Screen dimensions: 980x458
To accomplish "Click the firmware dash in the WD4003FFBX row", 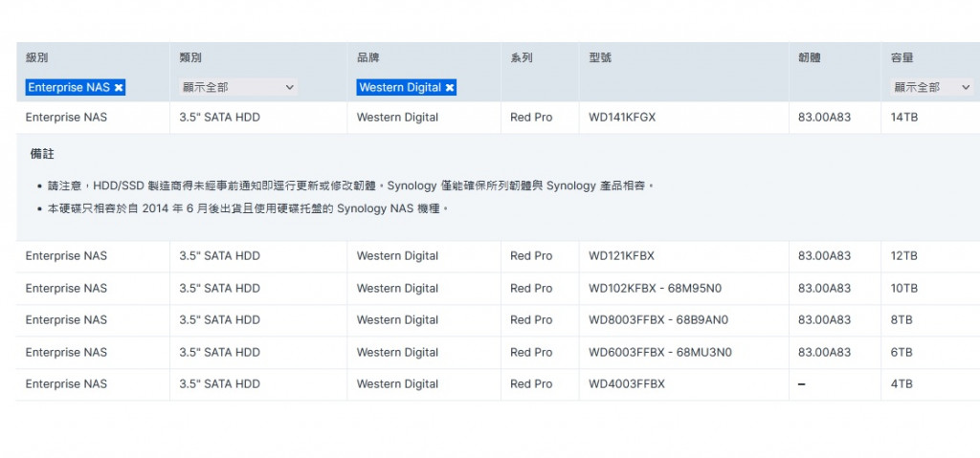I will pos(802,383).
